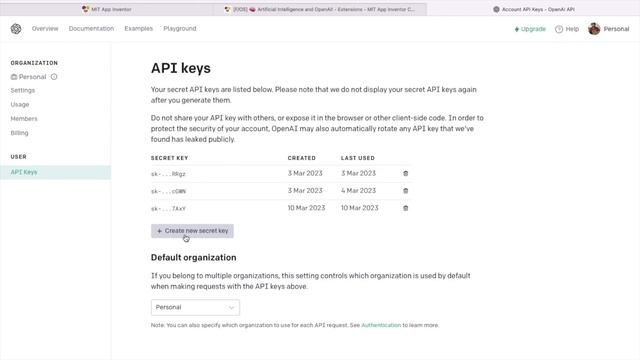The width and height of the screenshot is (640, 360).
Task: Click the info icon next to Personal organization
Action: pyautogui.click(x=54, y=77)
